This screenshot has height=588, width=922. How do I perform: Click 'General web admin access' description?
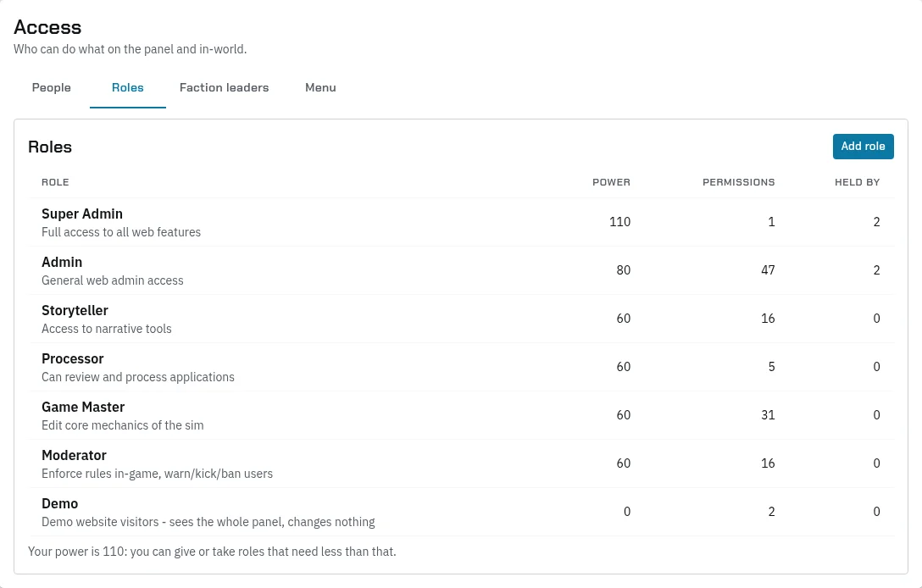click(113, 280)
